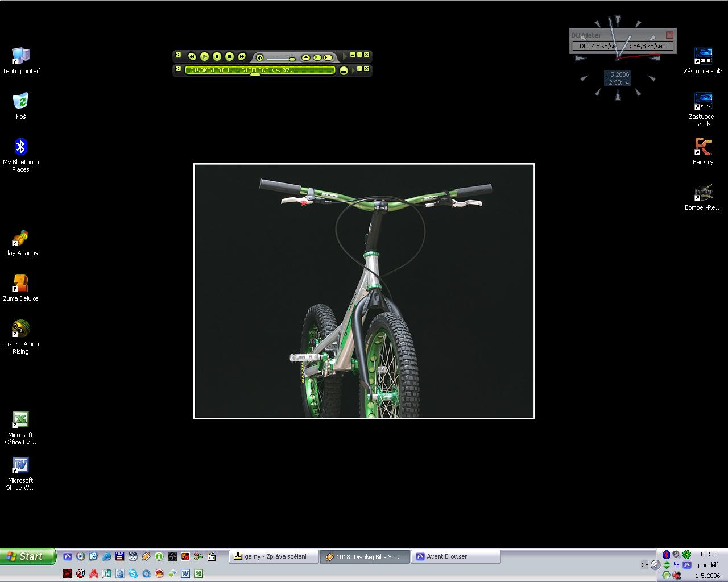This screenshot has height=582, width=728.
Task: Launch Zuma Deluxe shortcut
Action: point(21,288)
